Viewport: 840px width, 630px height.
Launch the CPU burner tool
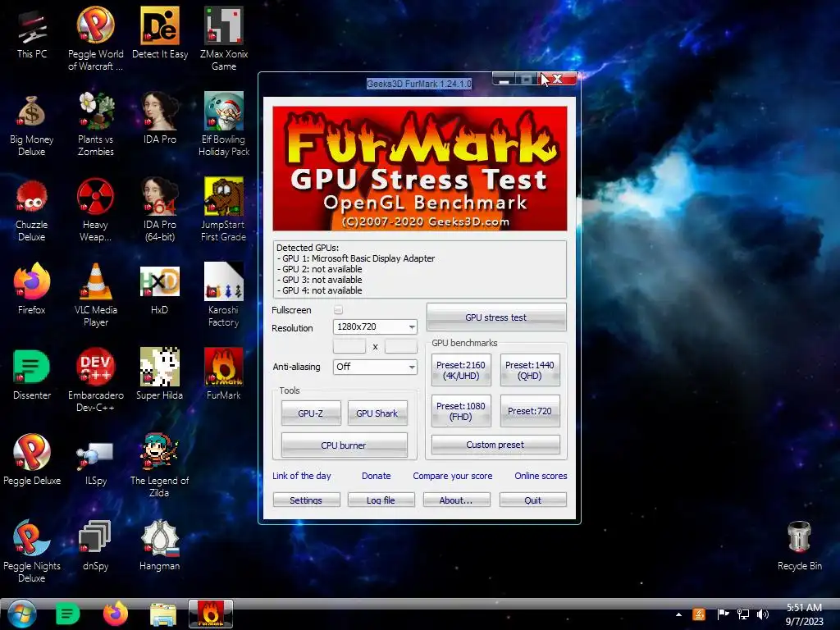(x=344, y=445)
